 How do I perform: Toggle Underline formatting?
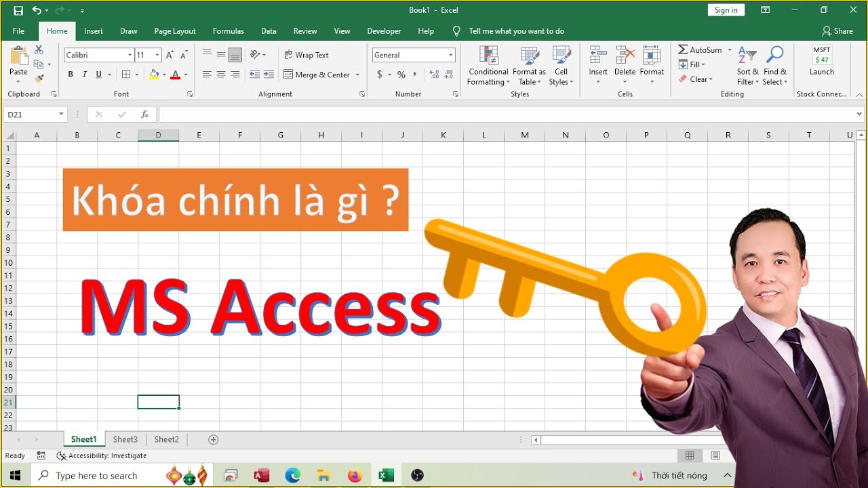(99, 75)
